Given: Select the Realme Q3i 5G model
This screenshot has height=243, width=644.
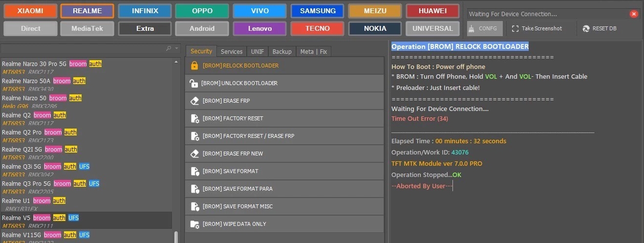Looking at the screenshot, I should click(x=86, y=170).
